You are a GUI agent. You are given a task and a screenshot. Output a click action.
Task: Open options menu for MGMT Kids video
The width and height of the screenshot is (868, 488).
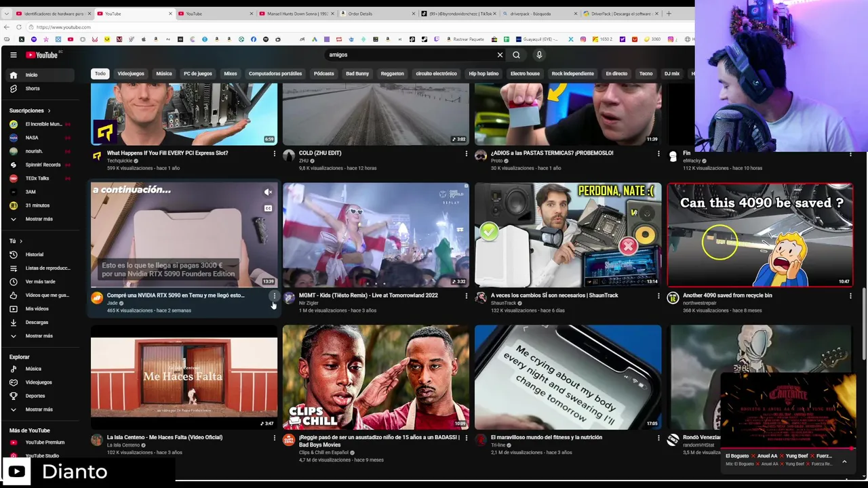[x=466, y=296]
